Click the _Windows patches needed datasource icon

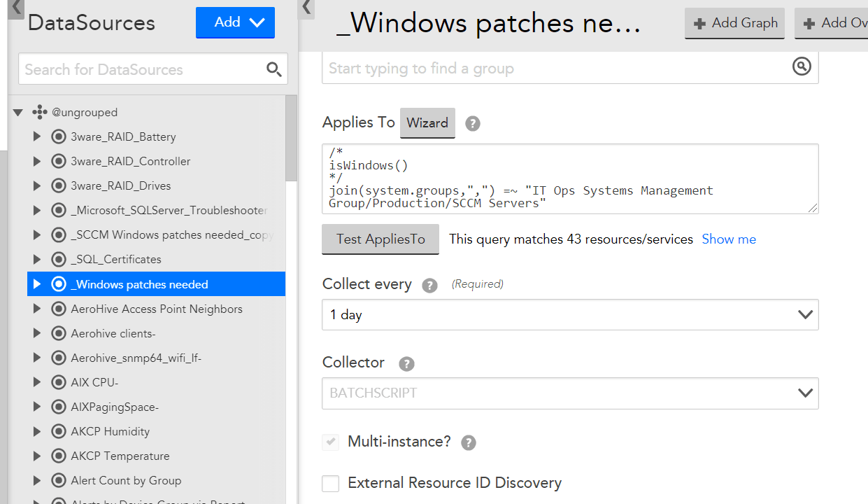coord(59,284)
